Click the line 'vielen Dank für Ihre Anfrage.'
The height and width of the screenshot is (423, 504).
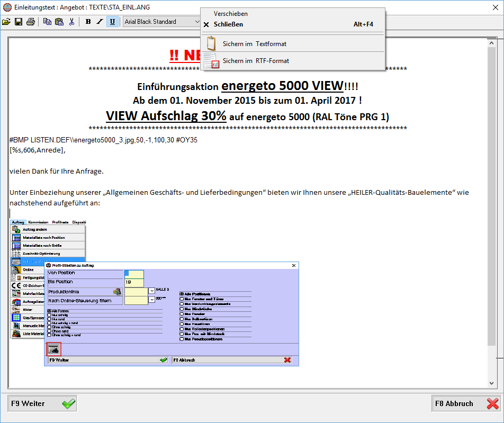[x=57, y=172]
